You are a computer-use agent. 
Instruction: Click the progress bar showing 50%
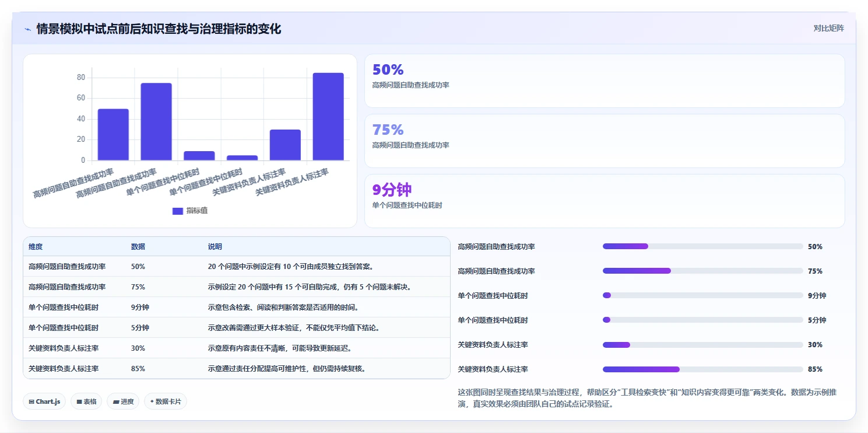(x=703, y=246)
